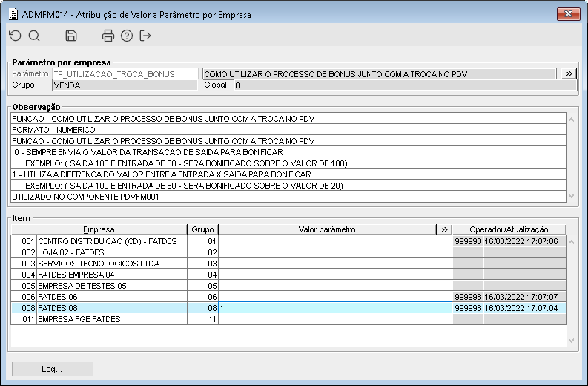Exit using the door arrow icon
The image size is (588, 386).
pos(145,36)
